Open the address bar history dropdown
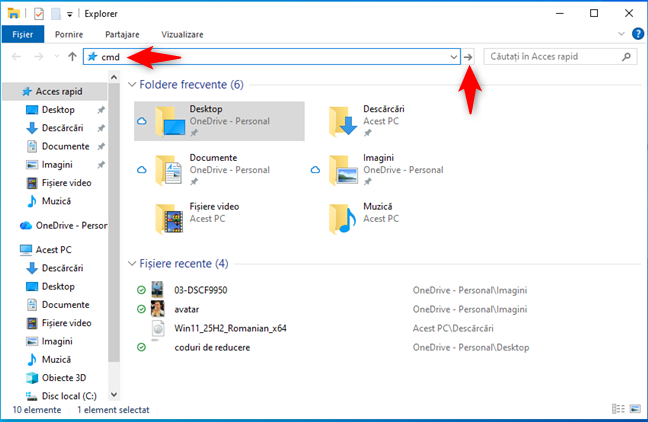The width and height of the screenshot is (648, 422). [454, 57]
